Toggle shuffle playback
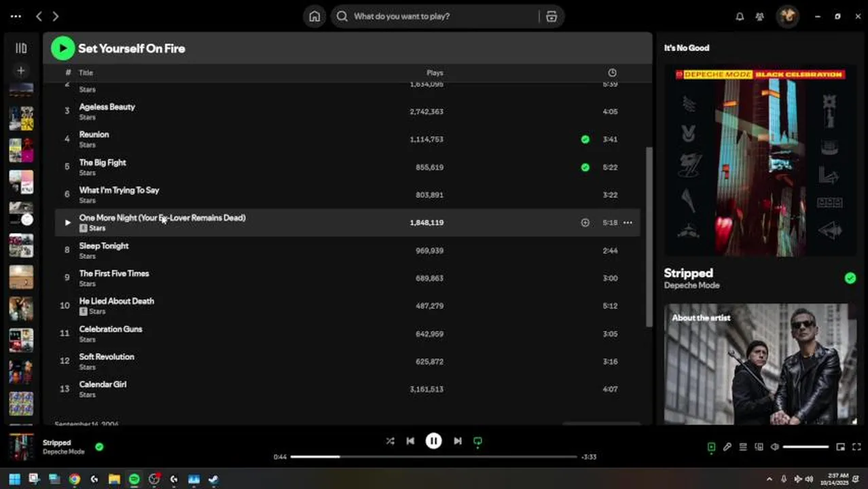 click(x=390, y=441)
